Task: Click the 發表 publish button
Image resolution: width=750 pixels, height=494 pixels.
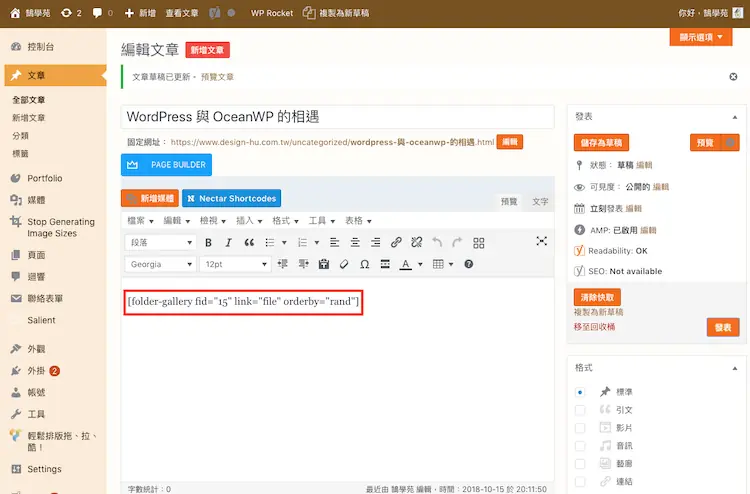Action: 723,327
